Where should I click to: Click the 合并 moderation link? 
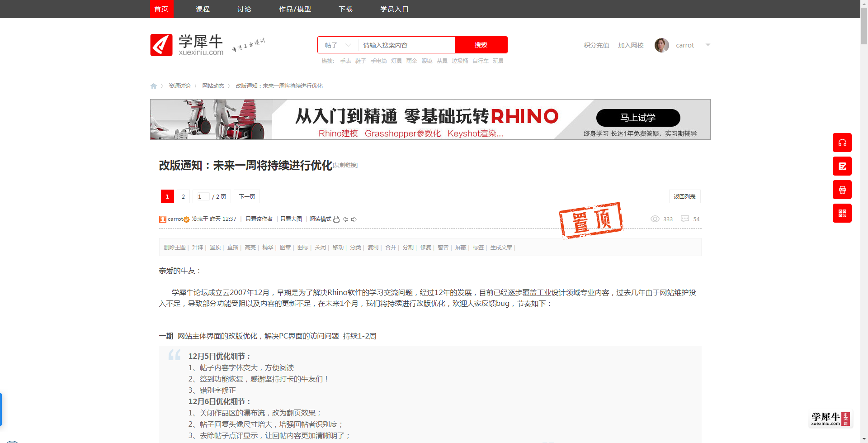click(391, 248)
